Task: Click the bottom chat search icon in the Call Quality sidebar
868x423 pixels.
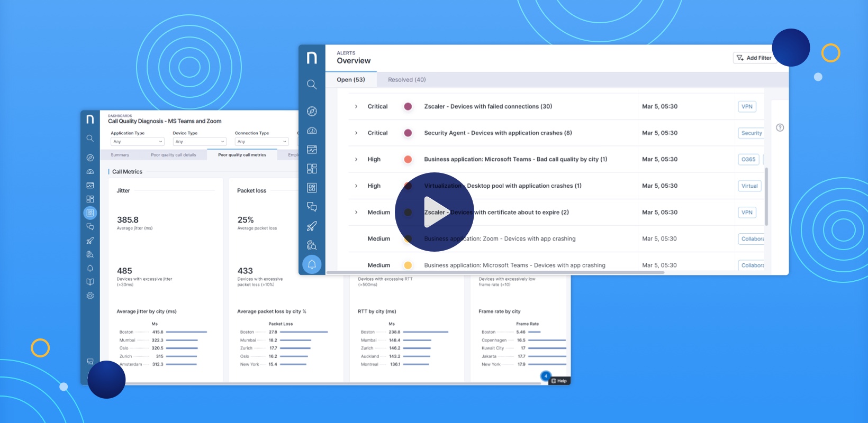Action: click(90, 362)
